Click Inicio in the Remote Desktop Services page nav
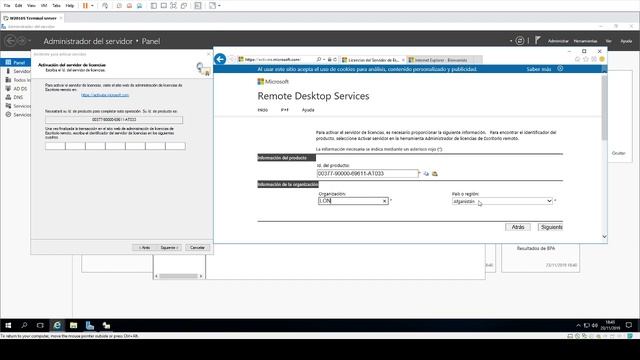640x360 pixels. (262, 110)
